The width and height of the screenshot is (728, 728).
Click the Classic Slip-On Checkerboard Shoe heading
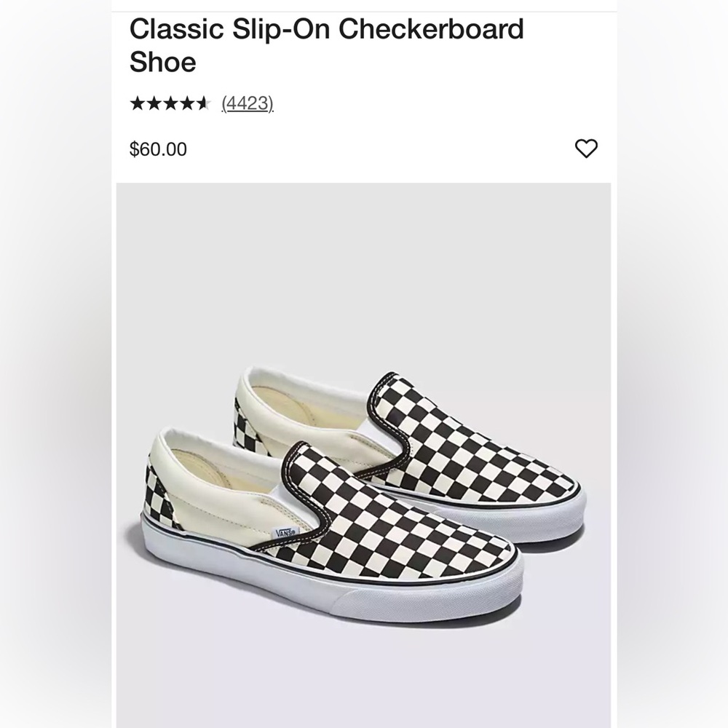(x=326, y=45)
